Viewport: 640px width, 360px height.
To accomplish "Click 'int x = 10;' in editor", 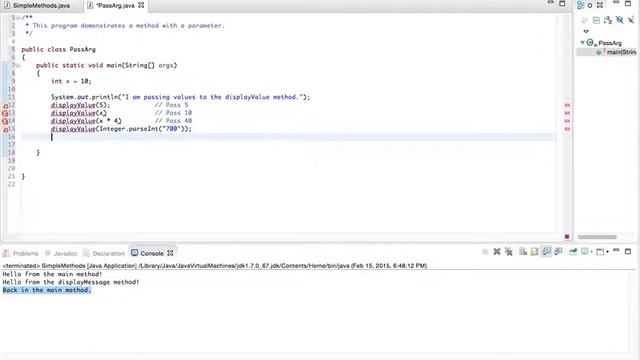I will [71, 81].
